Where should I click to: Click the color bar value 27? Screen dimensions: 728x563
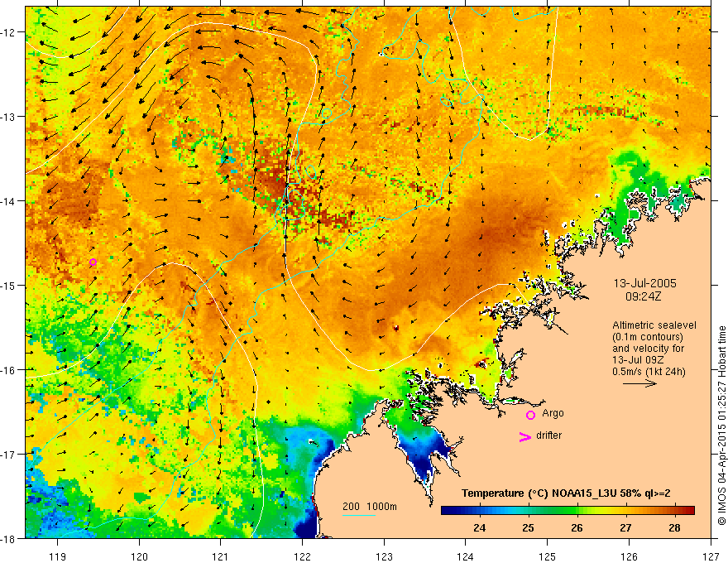point(625,527)
